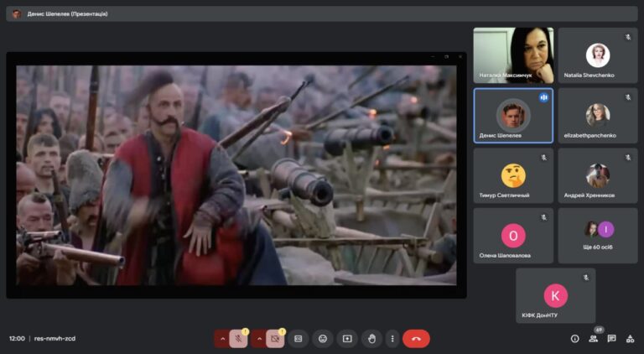
Task: Select the Андрей Хренников participant tile
Action: pos(598,176)
